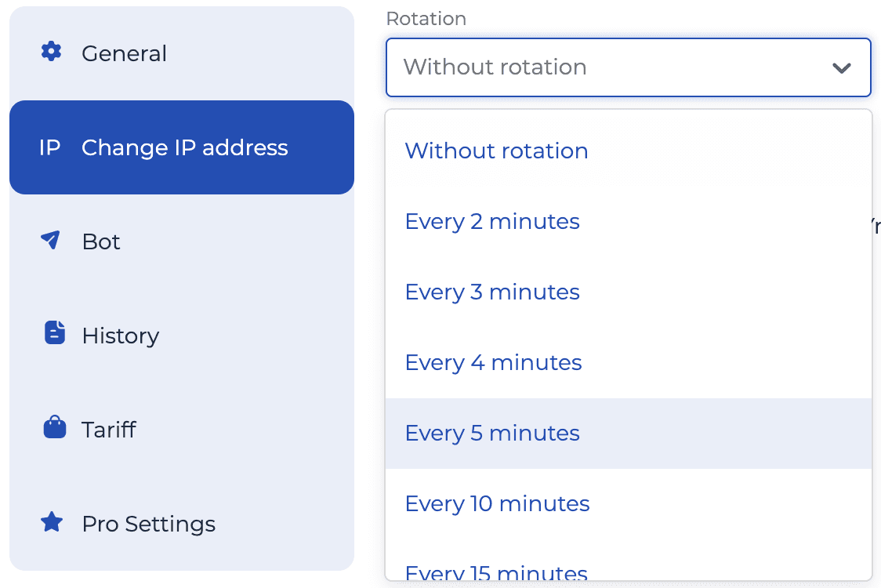Click the chevron arrow on the Rotation selector
The height and width of the screenshot is (588, 881).
pos(843,67)
